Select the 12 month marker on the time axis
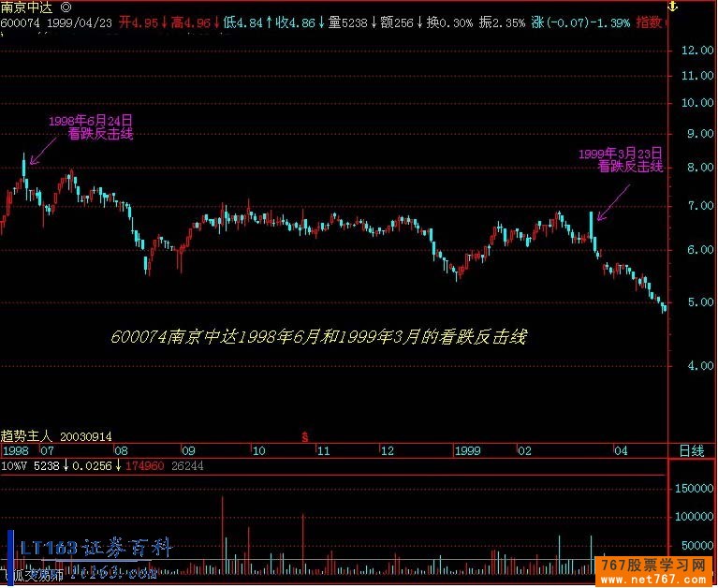718x588 pixels. pos(387,450)
